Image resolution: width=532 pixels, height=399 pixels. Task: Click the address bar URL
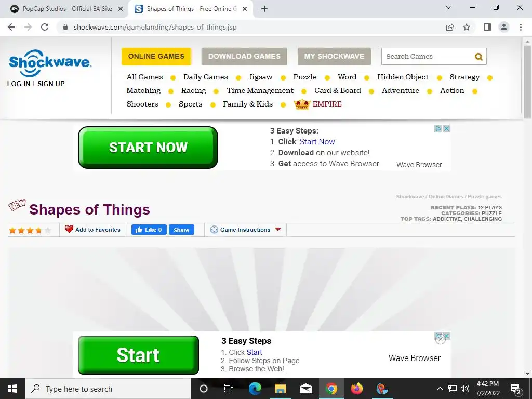tap(155, 27)
